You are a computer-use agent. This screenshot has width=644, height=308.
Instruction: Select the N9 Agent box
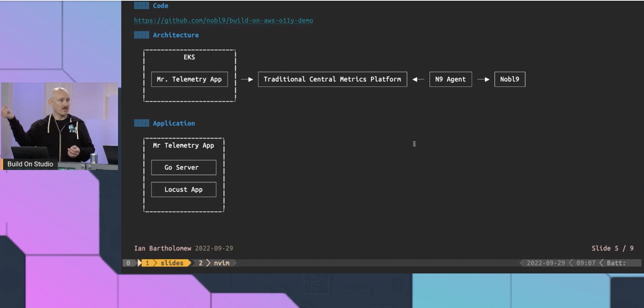(451, 79)
